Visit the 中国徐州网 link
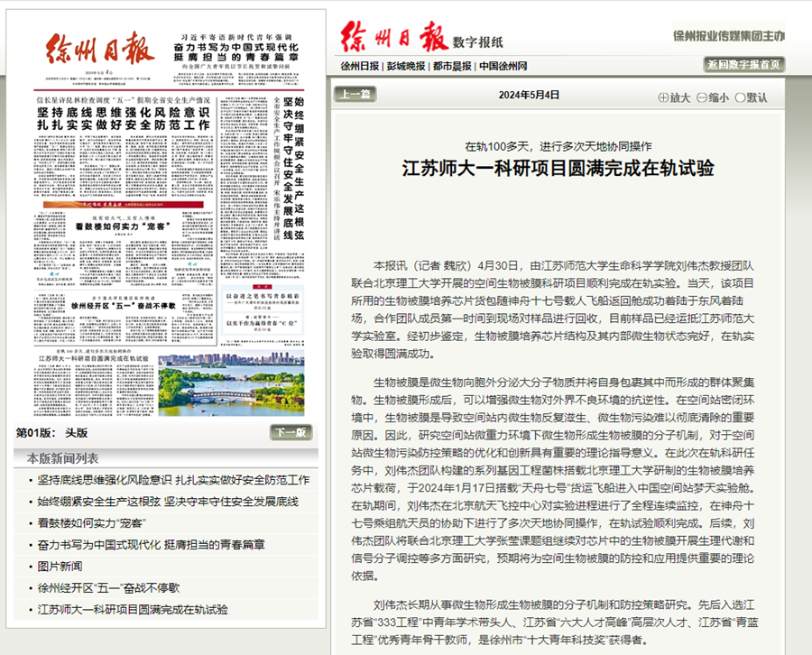This screenshot has height=655, width=812. [503, 67]
